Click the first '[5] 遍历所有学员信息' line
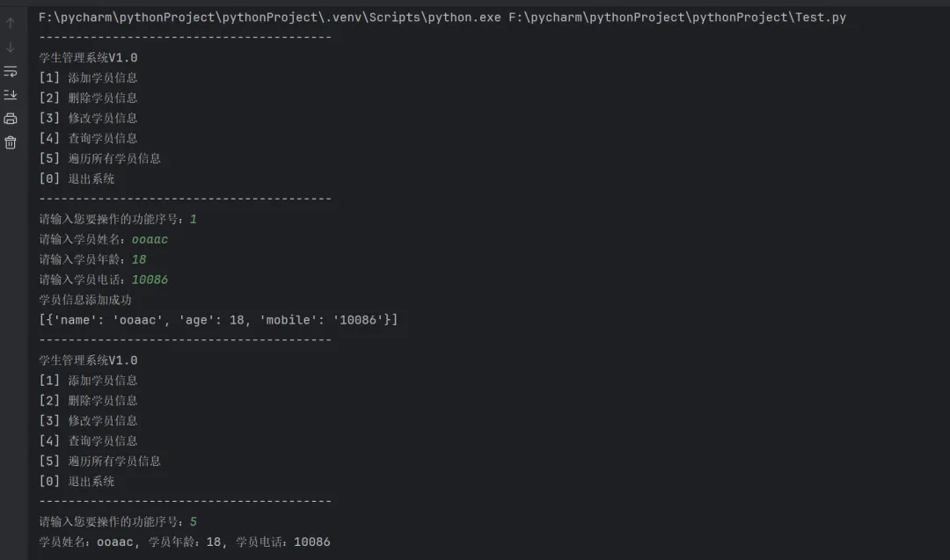This screenshot has width=950, height=560. tap(99, 158)
